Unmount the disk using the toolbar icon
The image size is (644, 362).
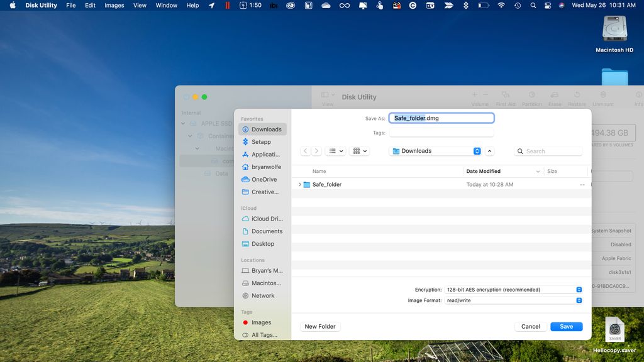tap(602, 94)
